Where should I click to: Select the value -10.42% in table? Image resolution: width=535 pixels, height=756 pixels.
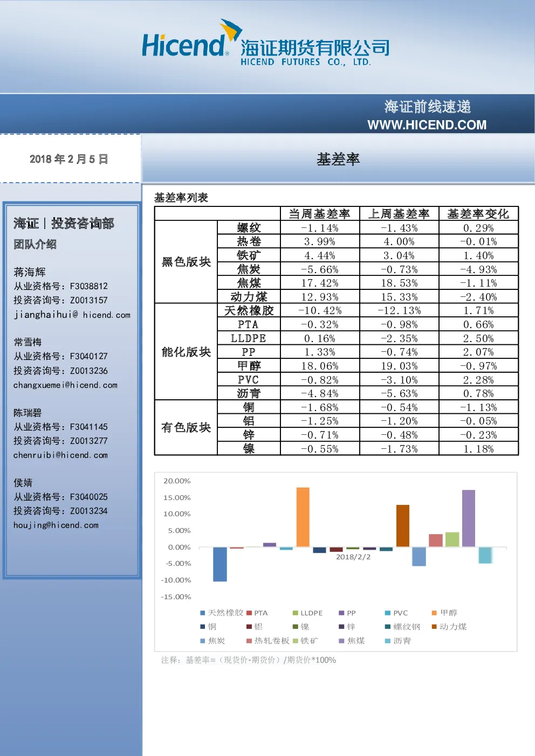coord(320,310)
